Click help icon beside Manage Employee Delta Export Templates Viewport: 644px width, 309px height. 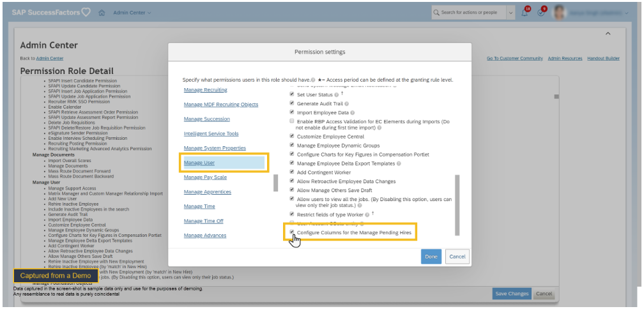[x=399, y=163]
